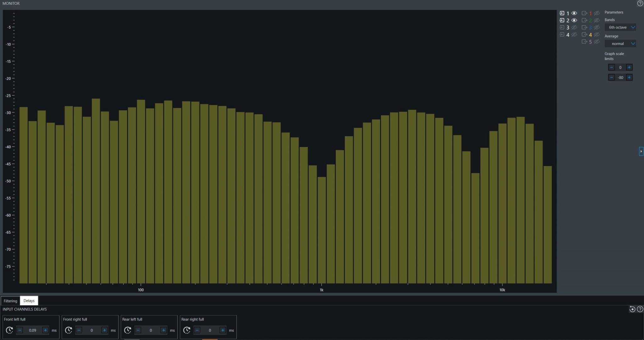Viewport: 644px width, 340px height.
Task: Decrease Front right full delay with minus
Action: (79, 330)
